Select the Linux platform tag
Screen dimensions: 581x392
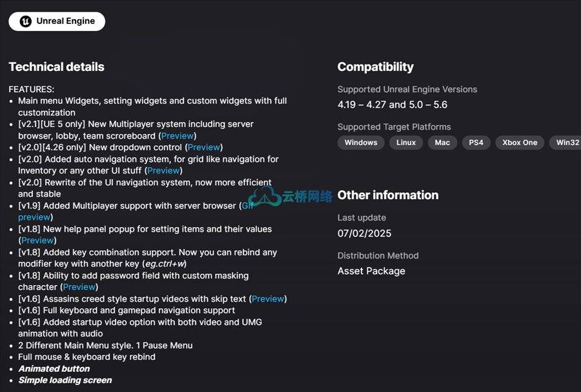pyautogui.click(x=406, y=142)
